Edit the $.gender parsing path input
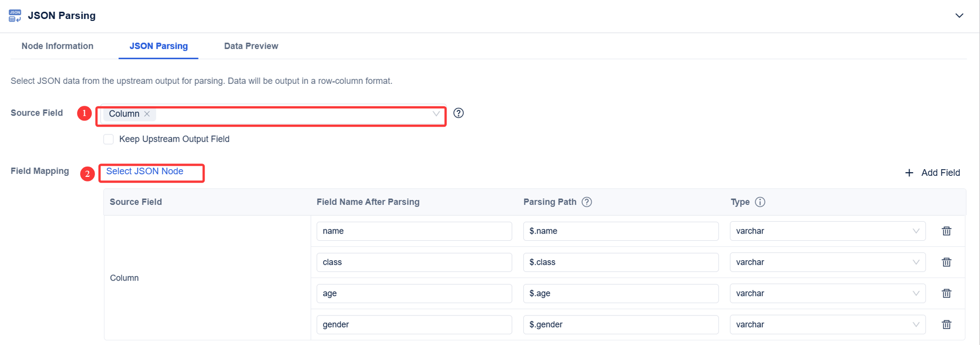This screenshot has height=345, width=980. point(621,325)
